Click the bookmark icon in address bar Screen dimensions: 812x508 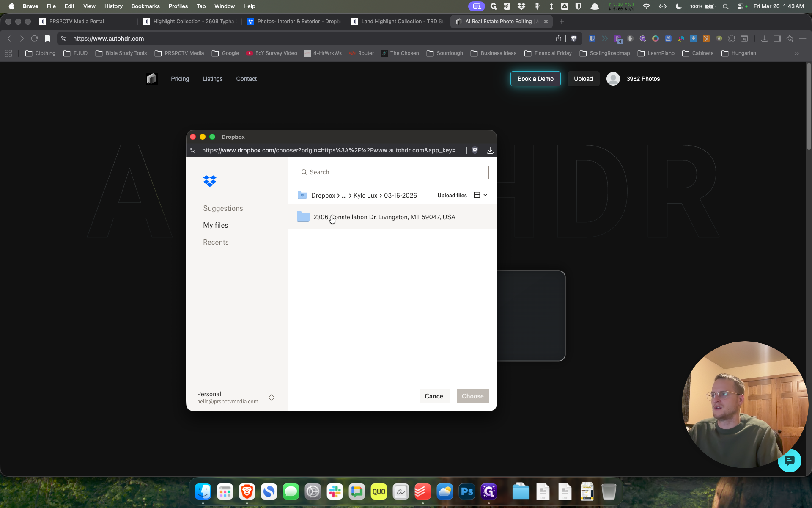point(47,39)
